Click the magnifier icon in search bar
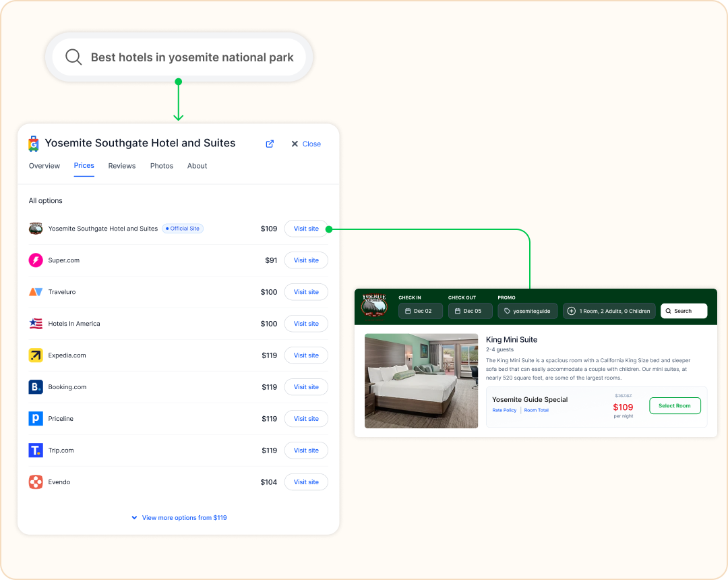The image size is (728, 580). tap(73, 57)
